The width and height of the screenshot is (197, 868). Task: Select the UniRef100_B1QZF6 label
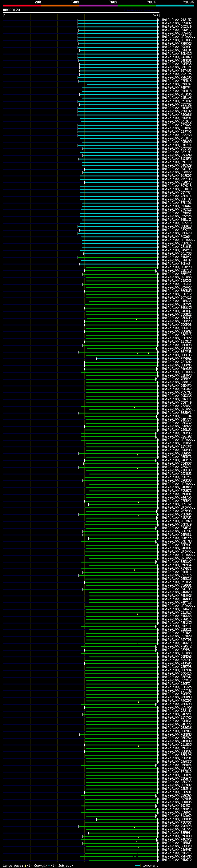click(177, 853)
